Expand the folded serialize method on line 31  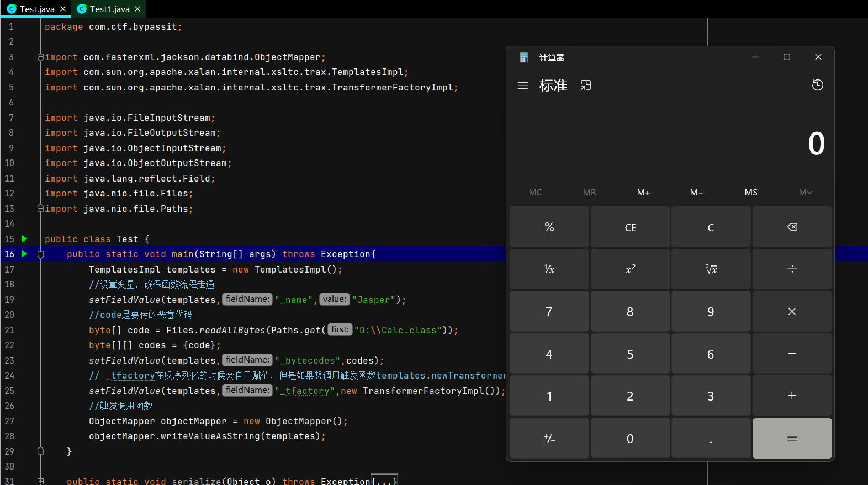coord(40,481)
